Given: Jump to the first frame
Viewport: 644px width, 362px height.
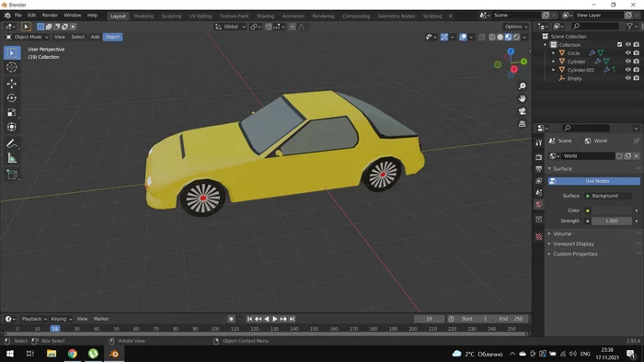Looking at the screenshot, I should [249, 319].
